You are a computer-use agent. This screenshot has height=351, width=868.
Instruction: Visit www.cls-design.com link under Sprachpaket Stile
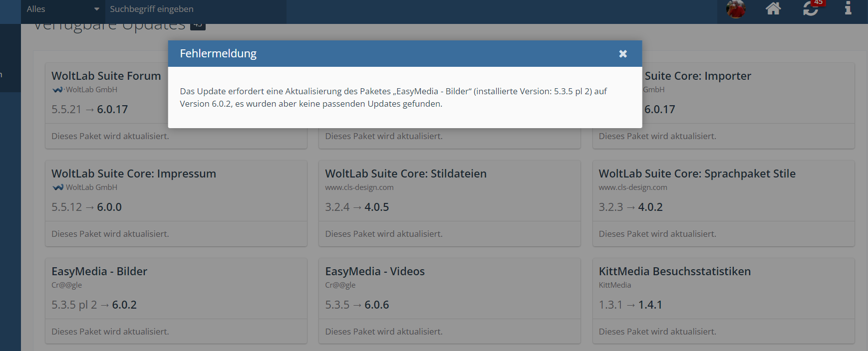[x=632, y=187]
